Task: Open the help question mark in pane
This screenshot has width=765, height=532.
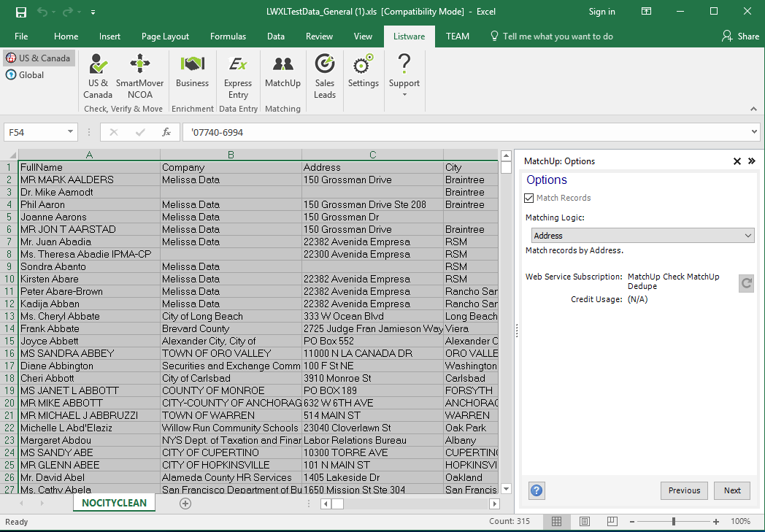Action: (537, 491)
